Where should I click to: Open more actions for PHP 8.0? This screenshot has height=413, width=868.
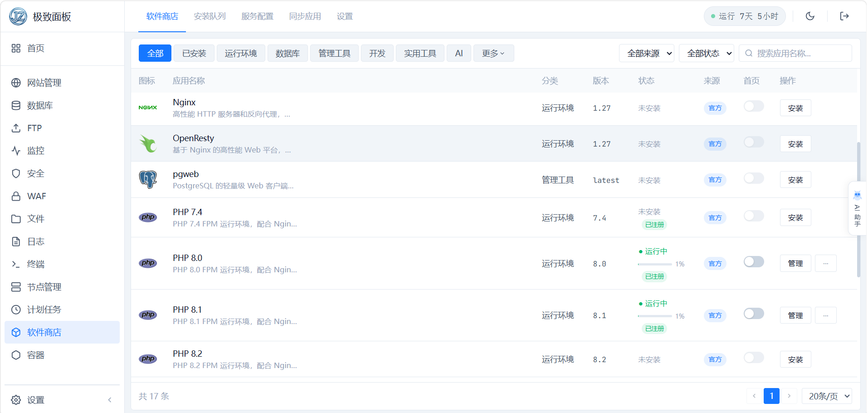(825, 264)
